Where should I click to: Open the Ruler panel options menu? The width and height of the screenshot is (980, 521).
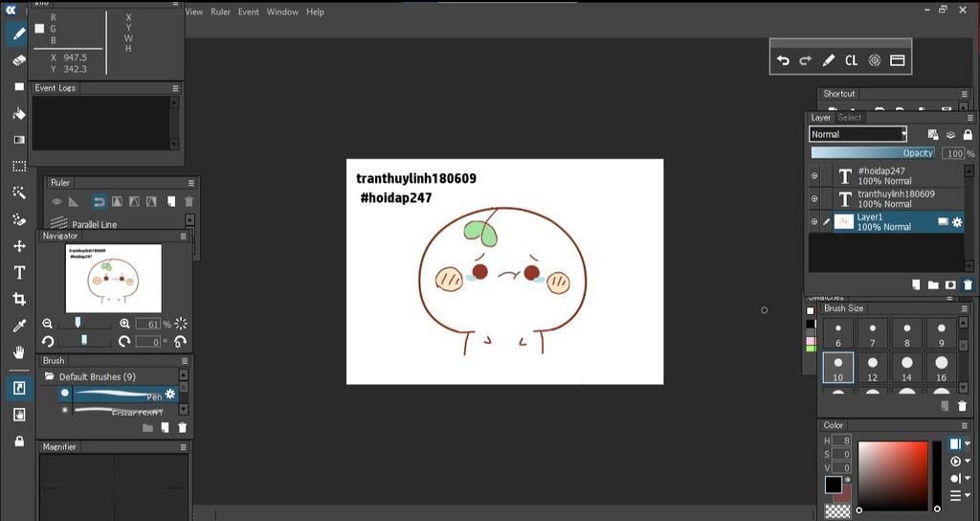(x=191, y=183)
